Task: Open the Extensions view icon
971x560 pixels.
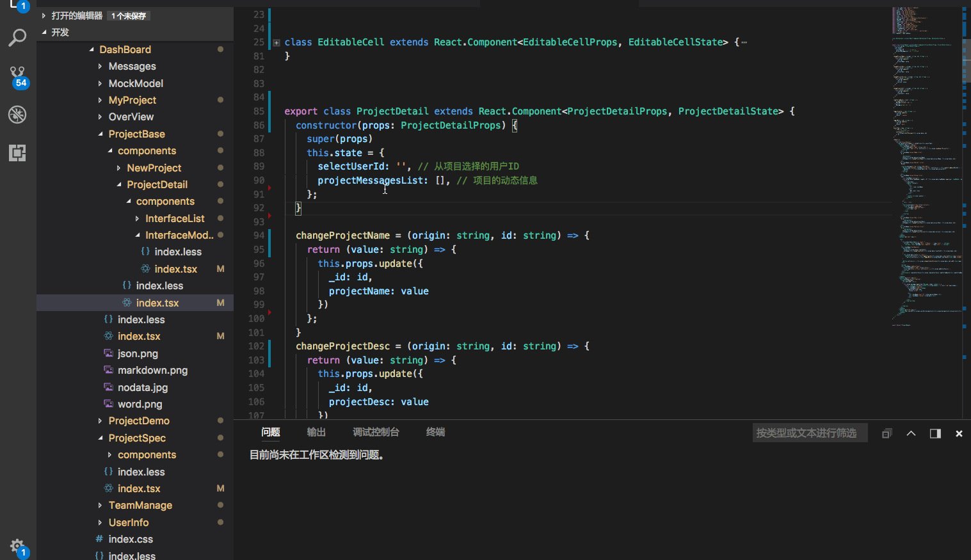Action: [17, 153]
